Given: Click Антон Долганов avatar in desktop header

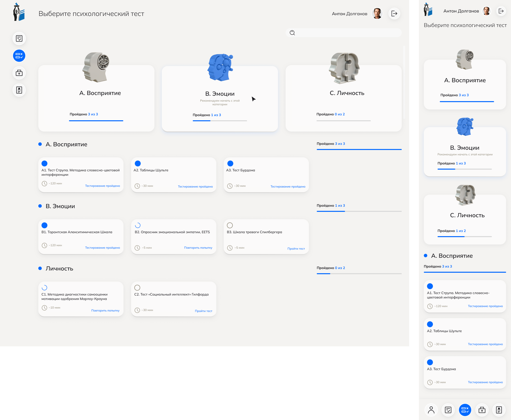Looking at the screenshot, I should 377,14.
